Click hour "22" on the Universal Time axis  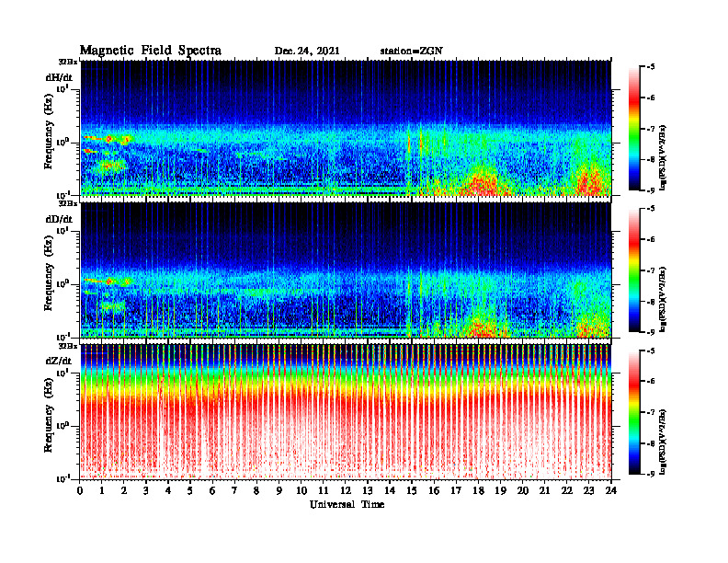[x=567, y=490]
